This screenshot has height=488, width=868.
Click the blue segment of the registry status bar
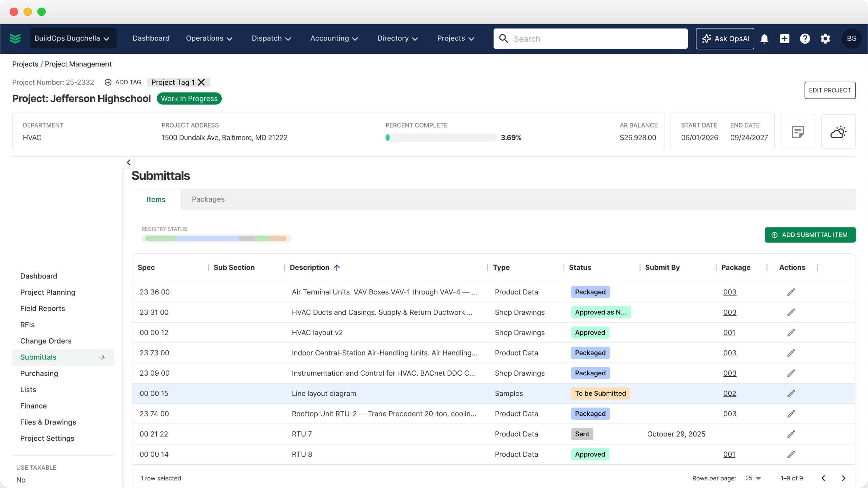point(207,238)
